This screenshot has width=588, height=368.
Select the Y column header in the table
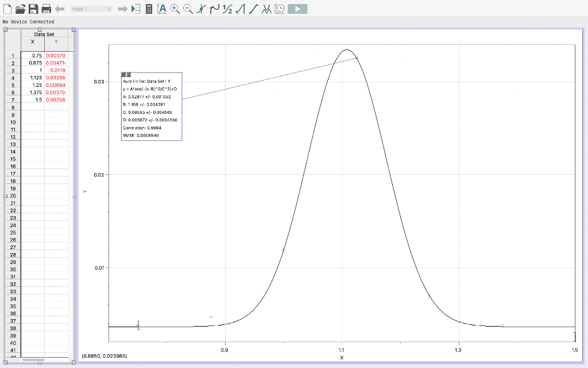(x=57, y=43)
